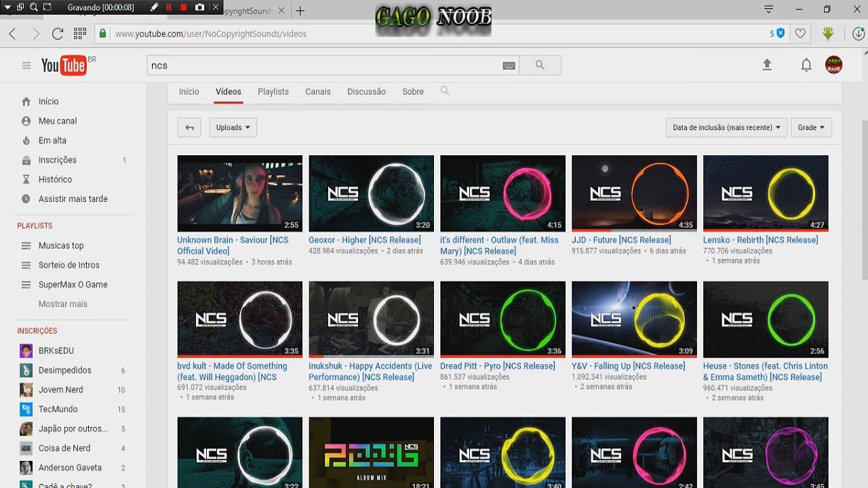The height and width of the screenshot is (488, 868).
Task: Click the recorder magnifier zoom icon
Action: pyautogui.click(x=33, y=7)
